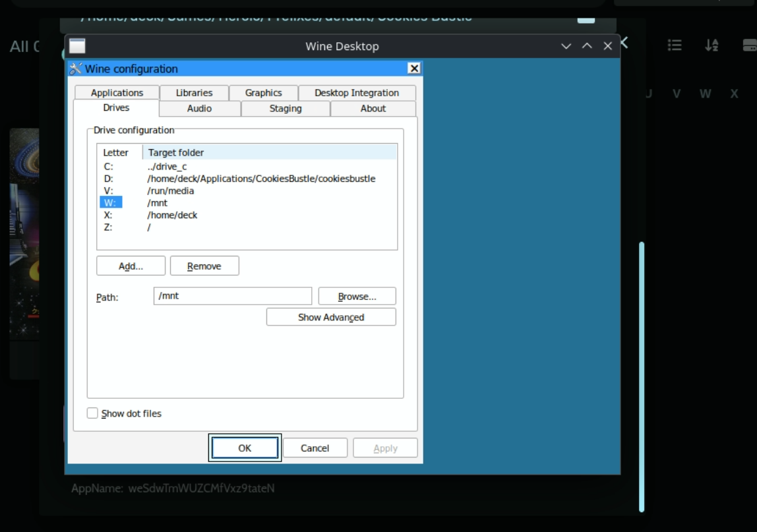Select drive X: /home/deck row
The height and width of the screenshot is (532, 757).
coord(247,215)
